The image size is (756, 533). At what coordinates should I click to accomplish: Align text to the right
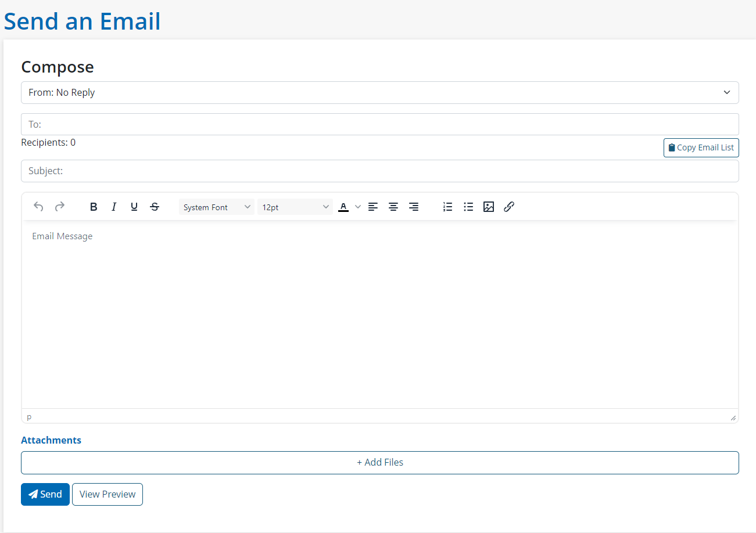(x=414, y=207)
